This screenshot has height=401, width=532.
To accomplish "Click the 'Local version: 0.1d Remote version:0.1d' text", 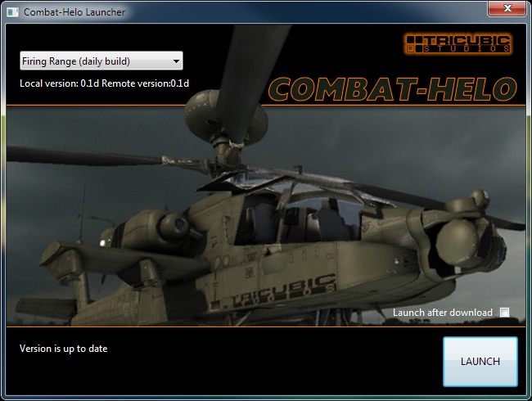I will (104, 83).
